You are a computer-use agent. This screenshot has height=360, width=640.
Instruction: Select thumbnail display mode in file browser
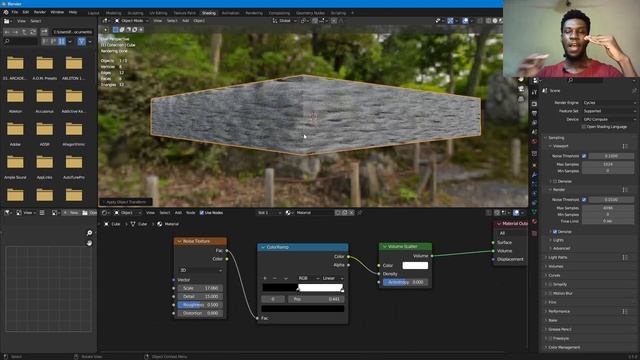pyautogui.click(x=62, y=41)
